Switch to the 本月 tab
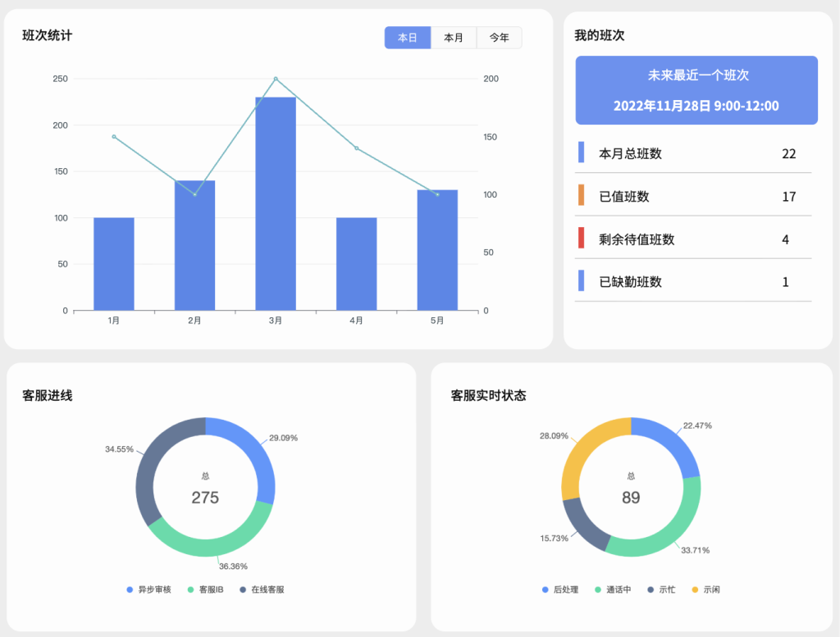Screen dimensions: 840x637 pos(454,38)
